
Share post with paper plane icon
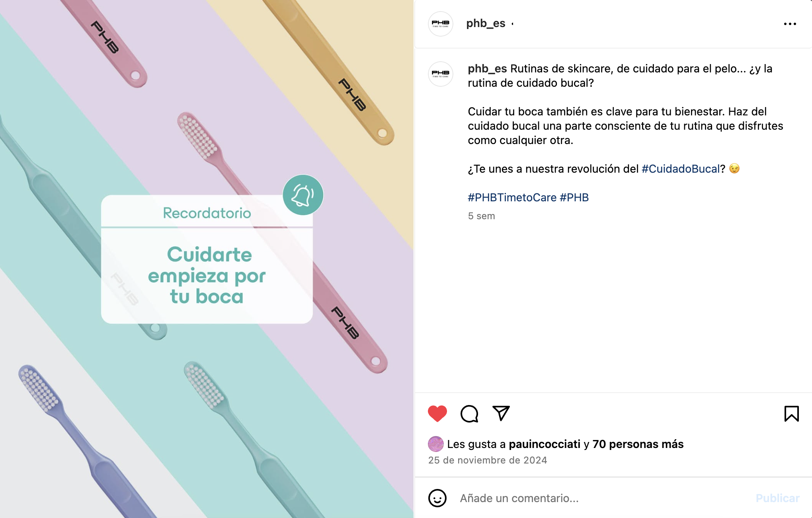501,413
